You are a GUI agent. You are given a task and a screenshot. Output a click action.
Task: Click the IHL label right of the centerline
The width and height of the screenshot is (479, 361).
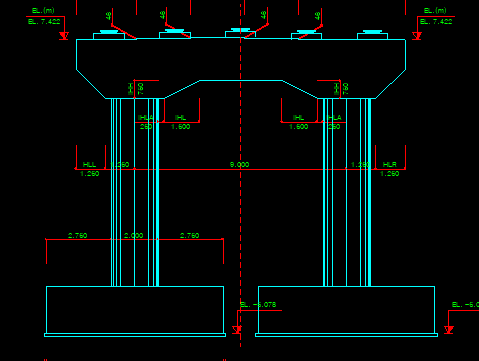click(298, 118)
